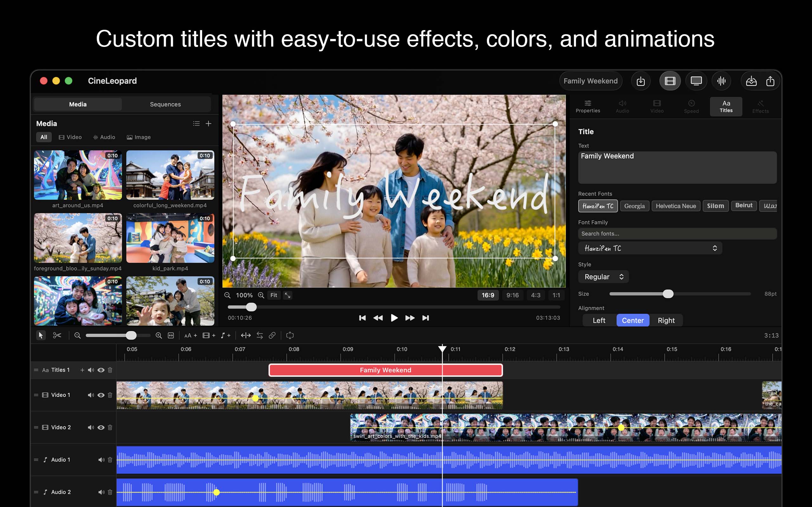Select the kid_park.mp4 media thumbnail
The image size is (812, 507).
pos(170,238)
